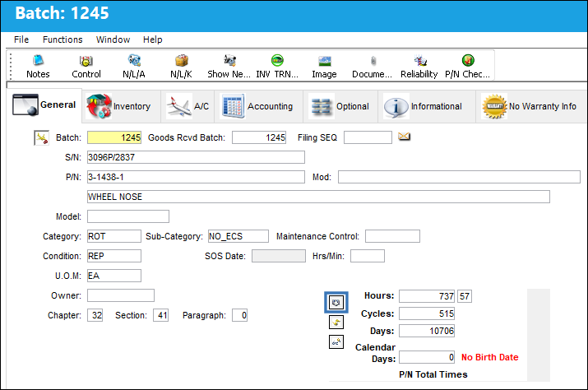Click the Hours field showing 737

[x=427, y=296]
